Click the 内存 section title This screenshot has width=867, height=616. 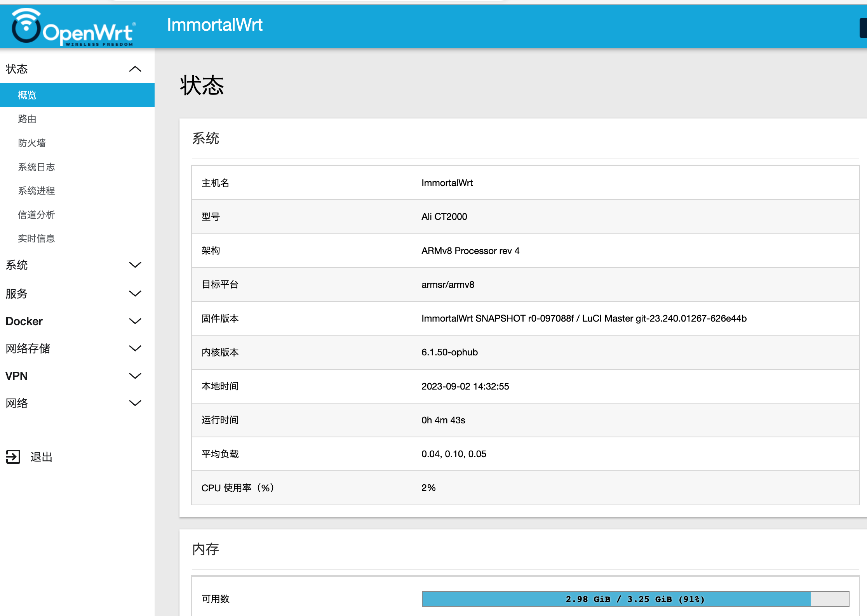(x=206, y=549)
